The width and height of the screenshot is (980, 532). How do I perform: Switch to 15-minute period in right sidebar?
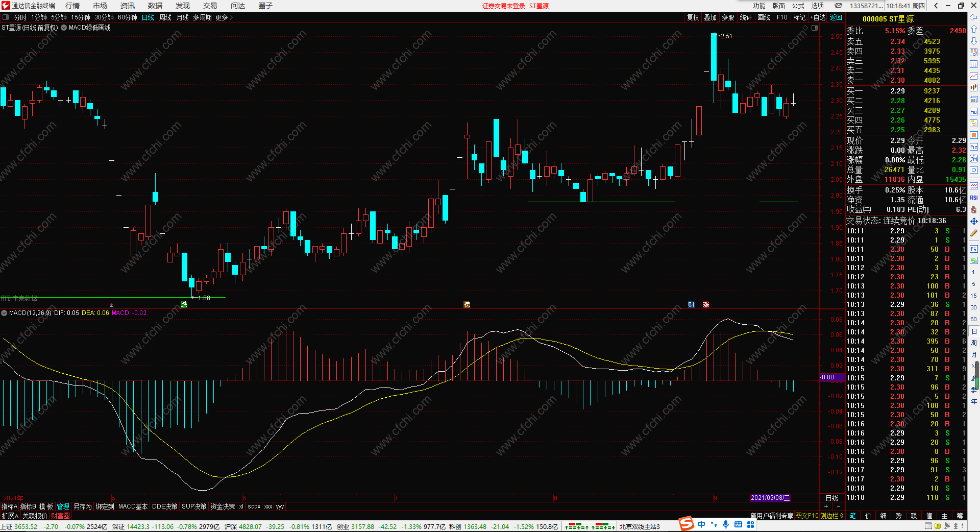click(973, 296)
